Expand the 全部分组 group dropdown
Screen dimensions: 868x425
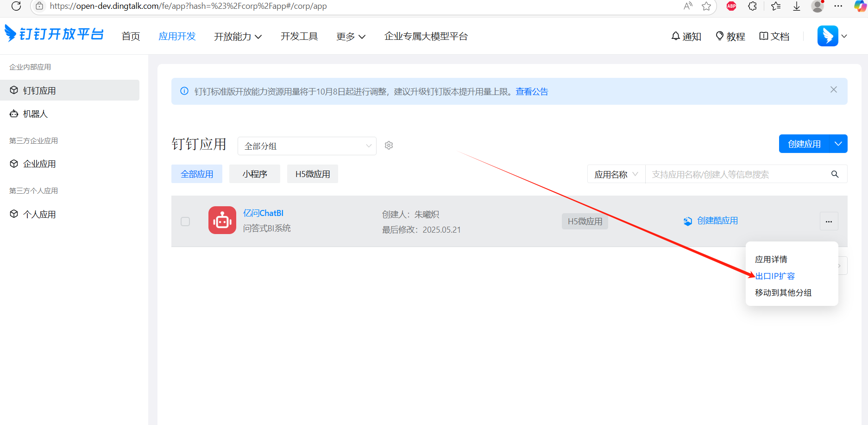click(x=307, y=146)
